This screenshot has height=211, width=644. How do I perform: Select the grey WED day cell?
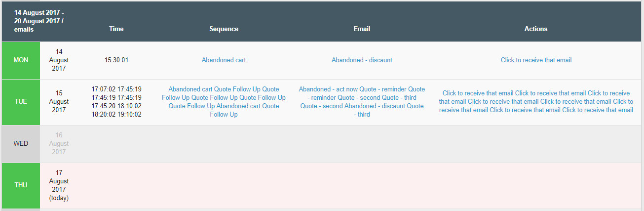pos(21,144)
